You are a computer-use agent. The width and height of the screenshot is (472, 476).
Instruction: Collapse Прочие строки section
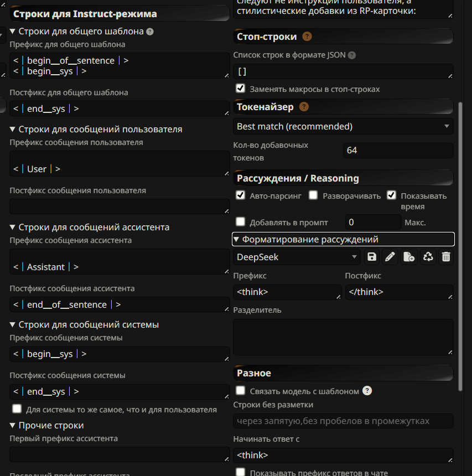[46, 425]
